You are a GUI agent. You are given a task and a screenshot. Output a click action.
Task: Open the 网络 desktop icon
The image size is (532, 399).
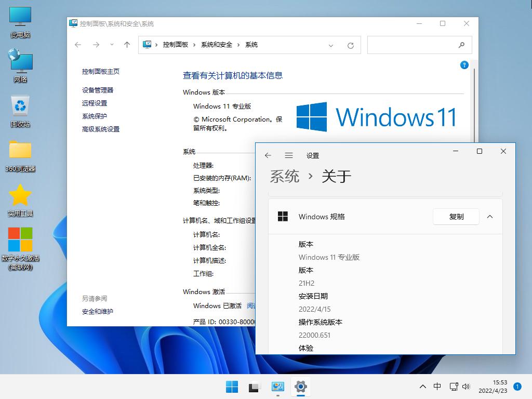20,65
